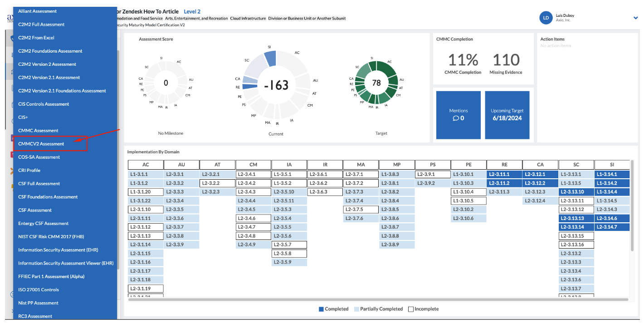Screen dimensions: 644x323
Task: Select completed practice L2-3.11.1 under RE
Action: point(504,174)
